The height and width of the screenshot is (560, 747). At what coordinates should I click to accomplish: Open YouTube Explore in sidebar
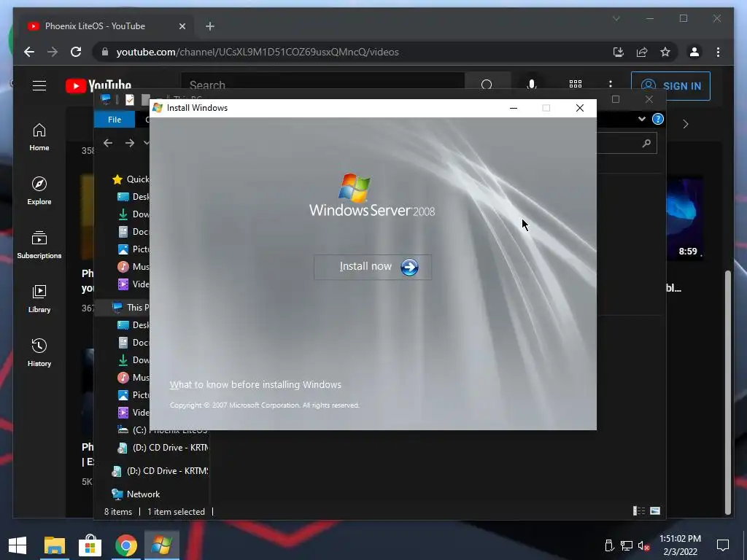point(39,191)
